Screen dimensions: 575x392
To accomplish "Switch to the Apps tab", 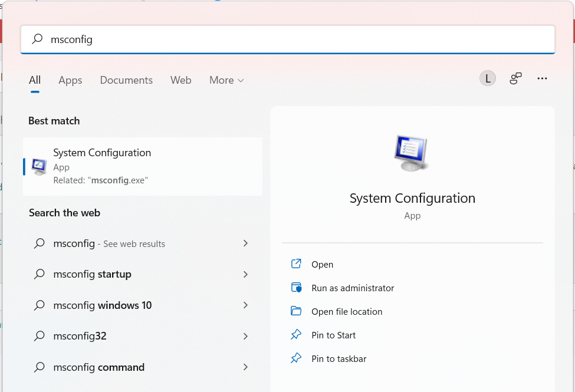I will 70,80.
